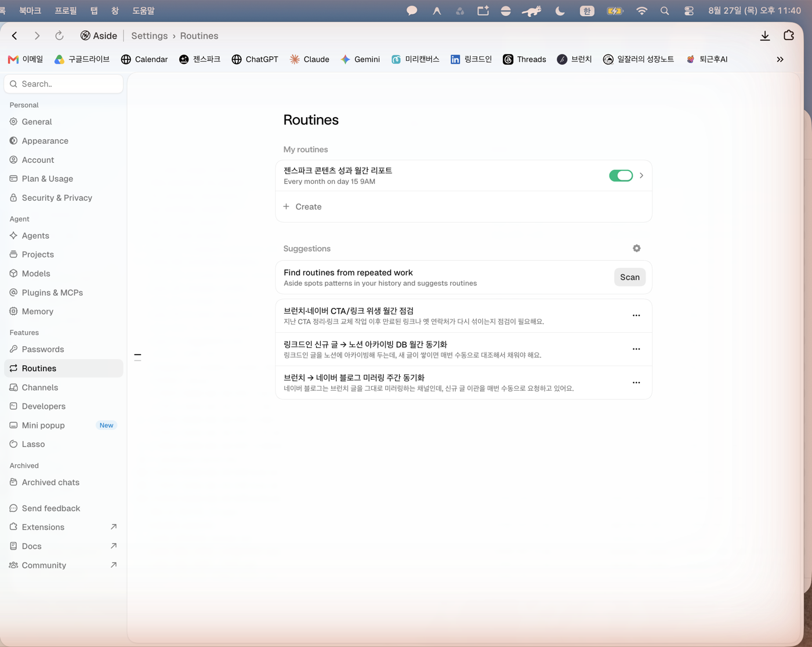Open Plan & Usage settings
Viewport: 812px width, 647px height.
pos(64,179)
